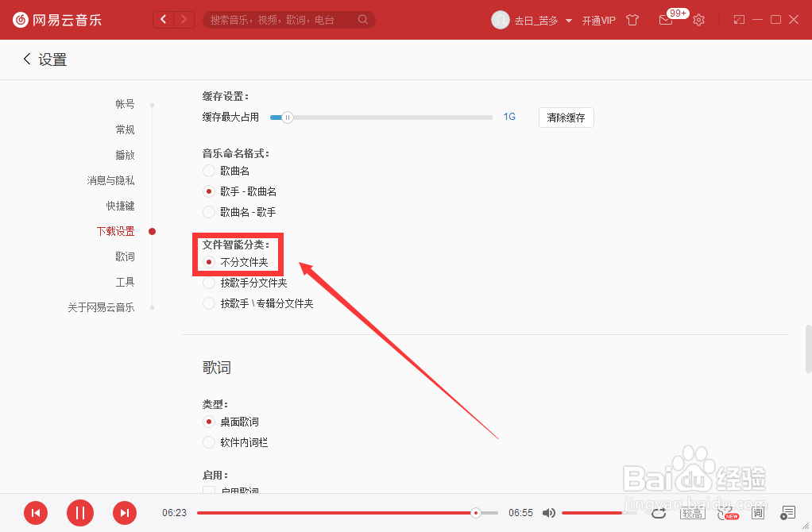
Task: Select 软件内词栏 lyric type
Action: (x=208, y=442)
